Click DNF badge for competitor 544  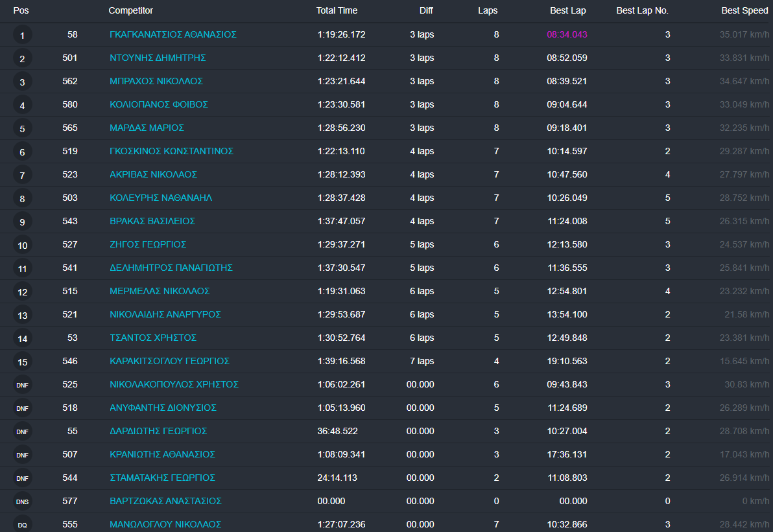[22, 478]
